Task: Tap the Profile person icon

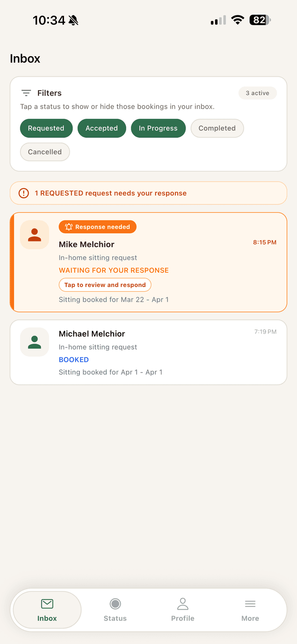Action: pos(183,604)
